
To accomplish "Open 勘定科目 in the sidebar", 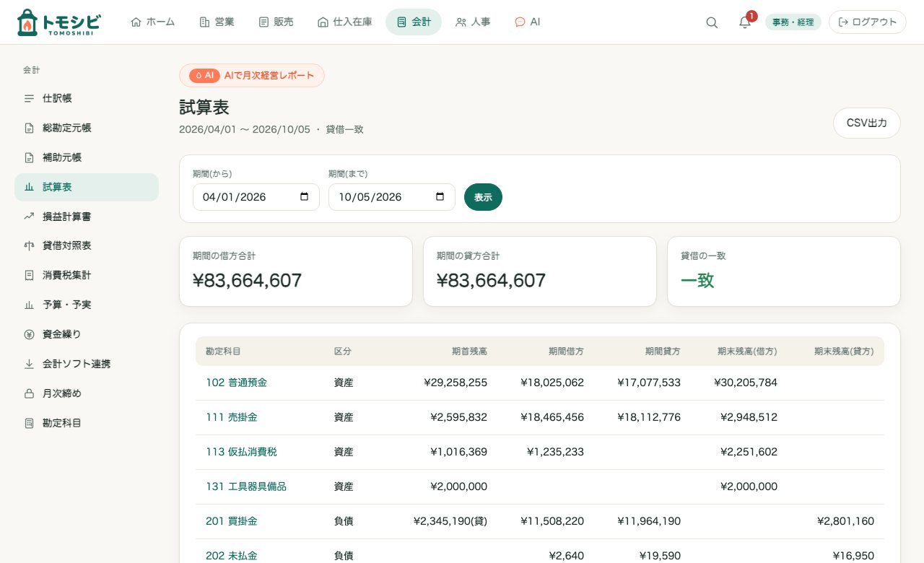I will pos(87,423).
